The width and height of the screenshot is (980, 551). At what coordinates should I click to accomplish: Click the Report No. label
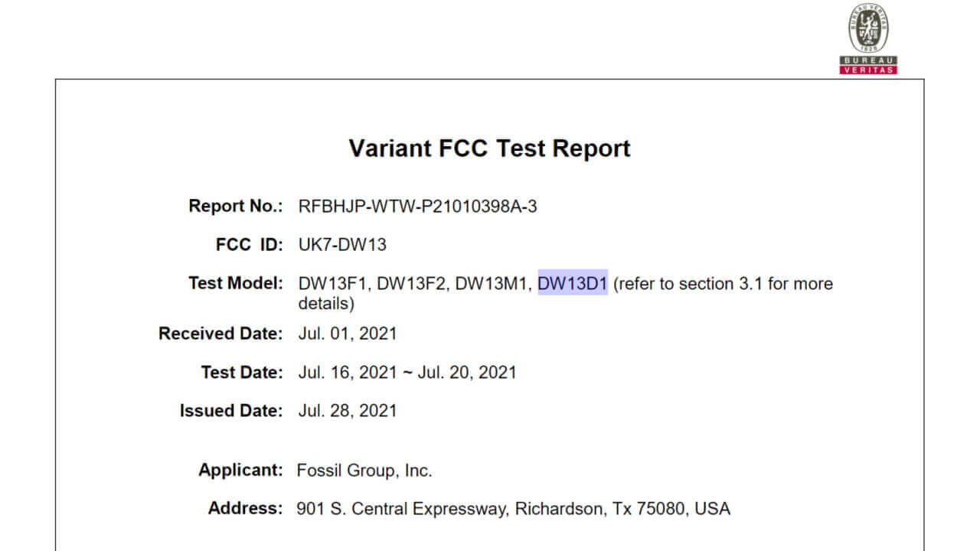pyautogui.click(x=236, y=207)
